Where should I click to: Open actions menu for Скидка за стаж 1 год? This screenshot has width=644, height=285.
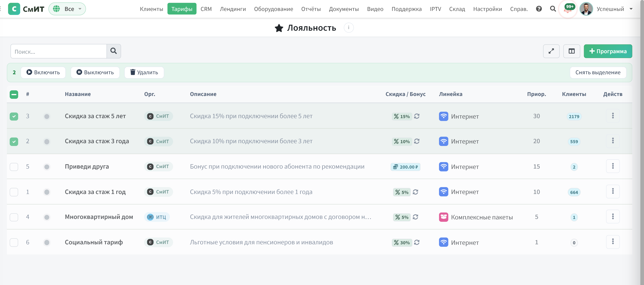pos(613,191)
